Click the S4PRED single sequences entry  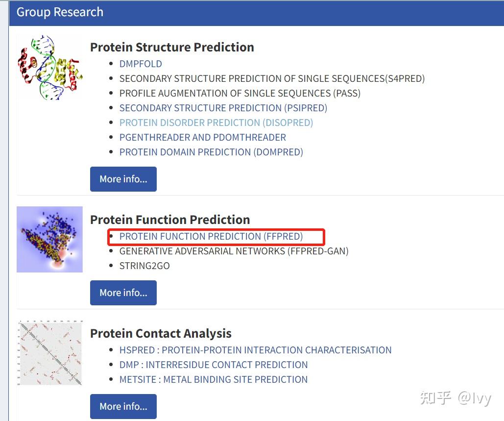tap(272, 78)
